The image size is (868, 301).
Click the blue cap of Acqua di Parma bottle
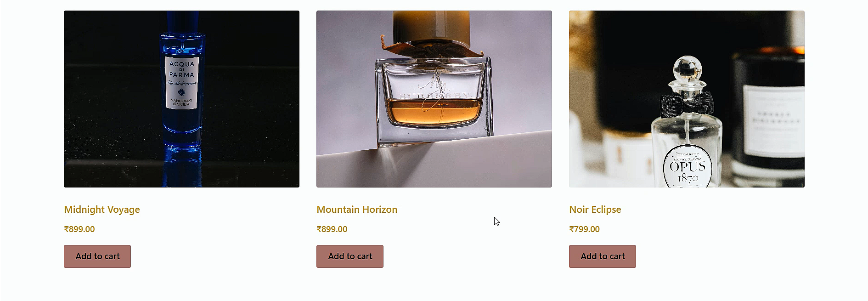pyautogui.click(x=183, y=22)
